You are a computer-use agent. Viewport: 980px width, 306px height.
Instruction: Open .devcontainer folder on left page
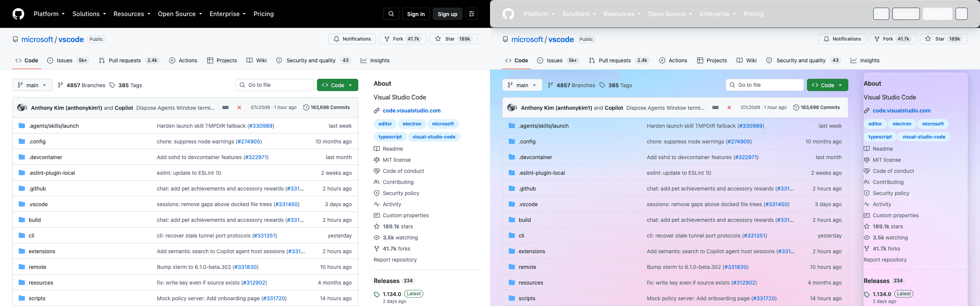point(45,157)
